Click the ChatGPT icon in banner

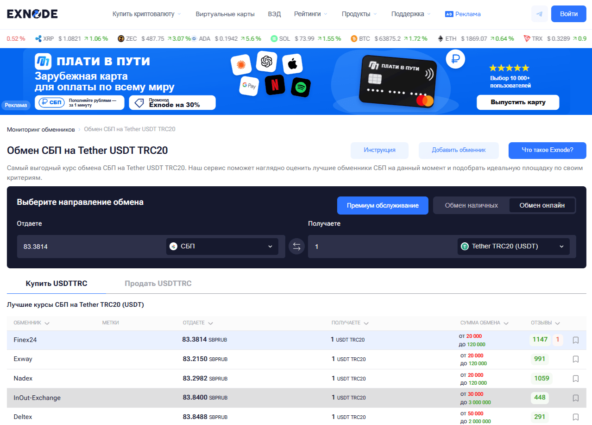(267, 61)
